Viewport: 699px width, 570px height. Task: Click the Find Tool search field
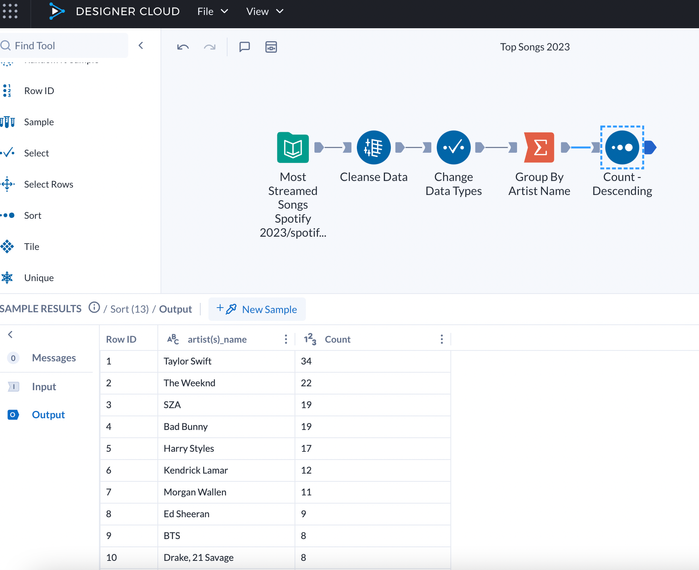(64, 45)
